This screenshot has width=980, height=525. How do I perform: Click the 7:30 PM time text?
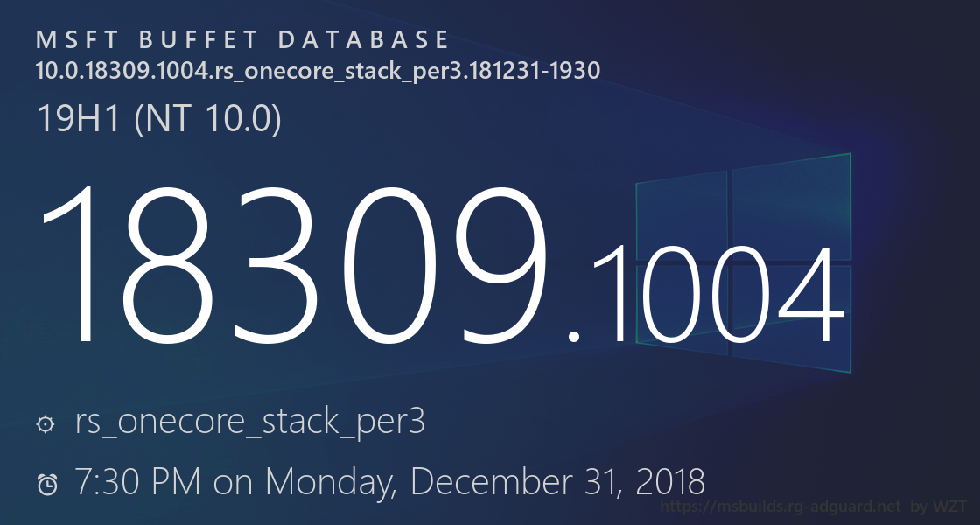point(138,481)
